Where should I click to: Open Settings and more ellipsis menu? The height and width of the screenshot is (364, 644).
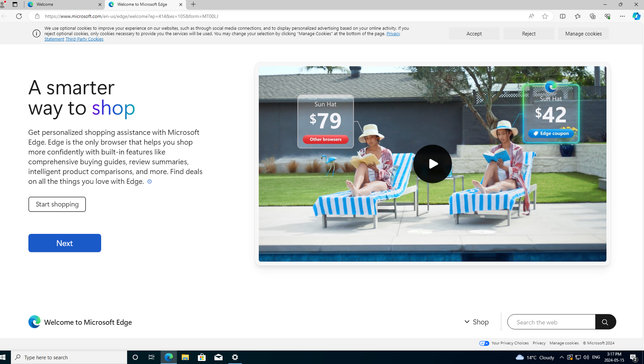click(x=622, y=16)
